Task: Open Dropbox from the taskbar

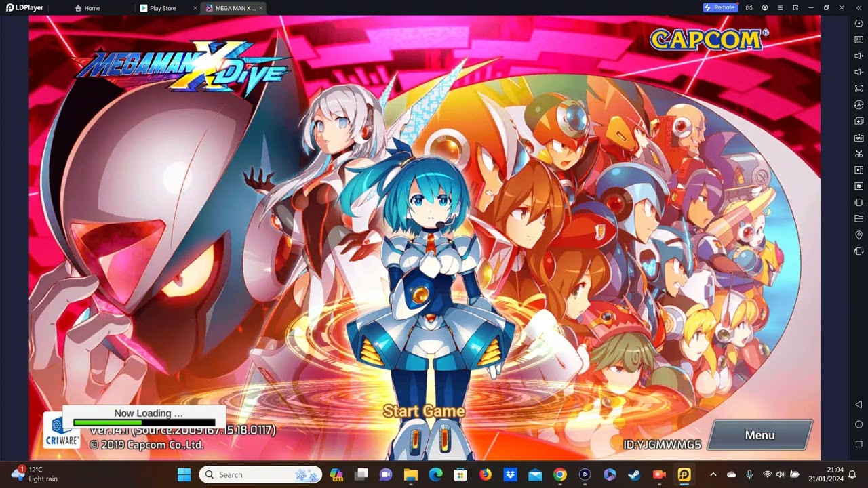Action: 511,474
